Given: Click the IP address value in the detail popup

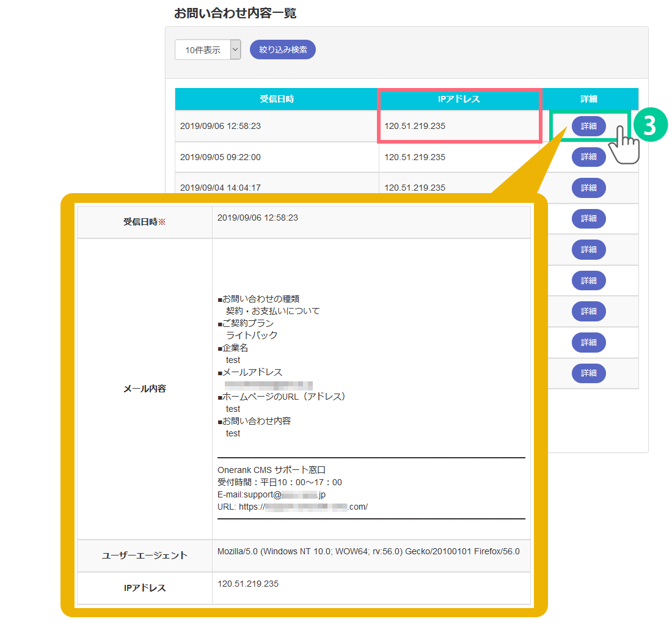Looking at the screenshot, I should pyautogui.click(x=248, y=584).
